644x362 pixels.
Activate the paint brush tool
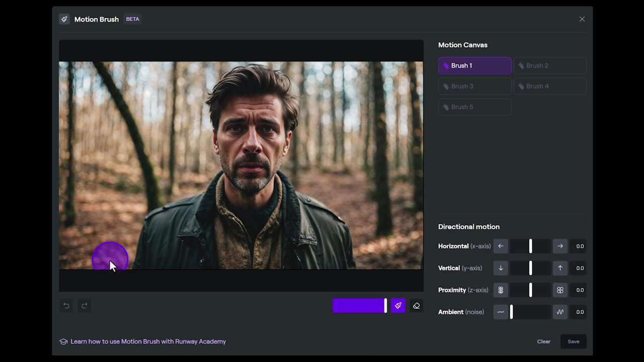(398, 306)
